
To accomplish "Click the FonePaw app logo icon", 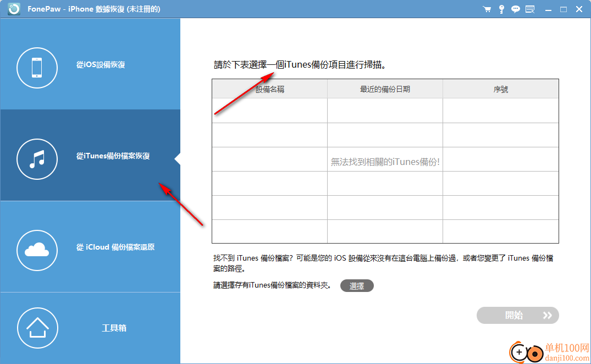I will [14, 9].
